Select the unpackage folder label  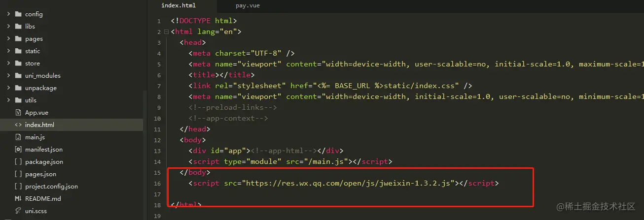tap(41, 88)
